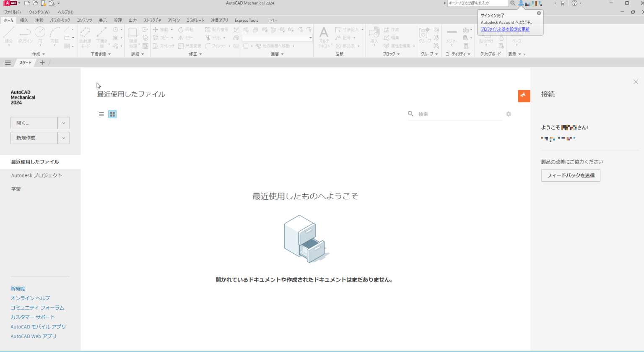Click the フィードバックを送信 button
The height and width of the screenshot is (352, 644).
click(571, 175)
